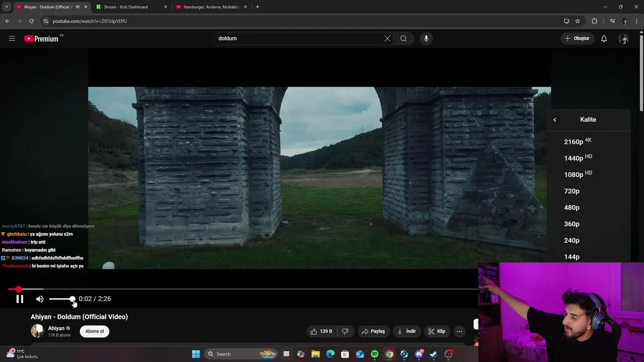The height and width of the screenshot is (362, 644).
Task: Bookmark this page with star icon
Action: (x=578, y=21)
